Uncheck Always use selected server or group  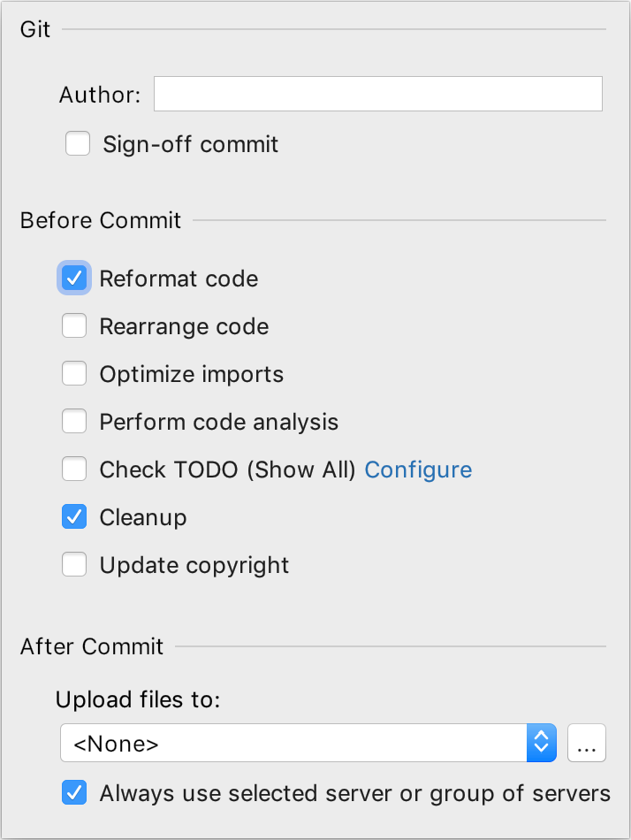(x=74, y=793)
